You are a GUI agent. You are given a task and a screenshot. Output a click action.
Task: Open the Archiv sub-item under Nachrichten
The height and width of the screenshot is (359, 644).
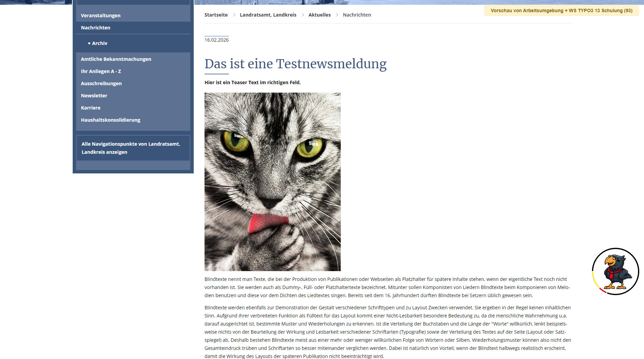coord(99,43)
